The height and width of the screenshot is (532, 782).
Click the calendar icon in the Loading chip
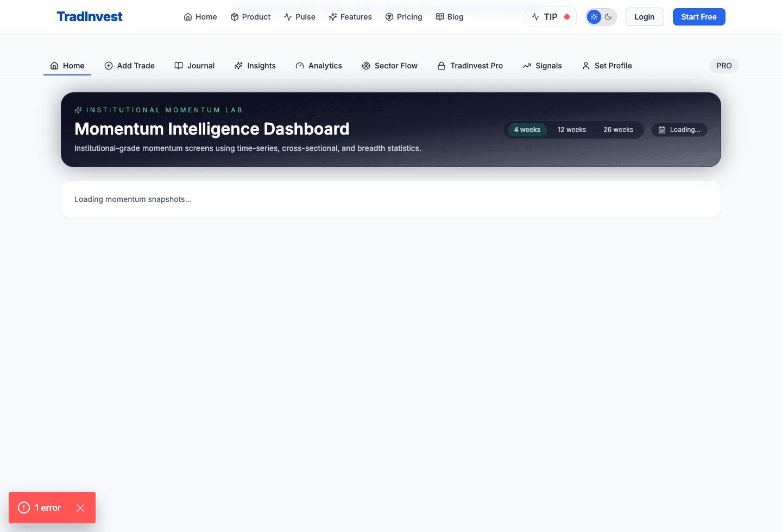pos(662,130)
